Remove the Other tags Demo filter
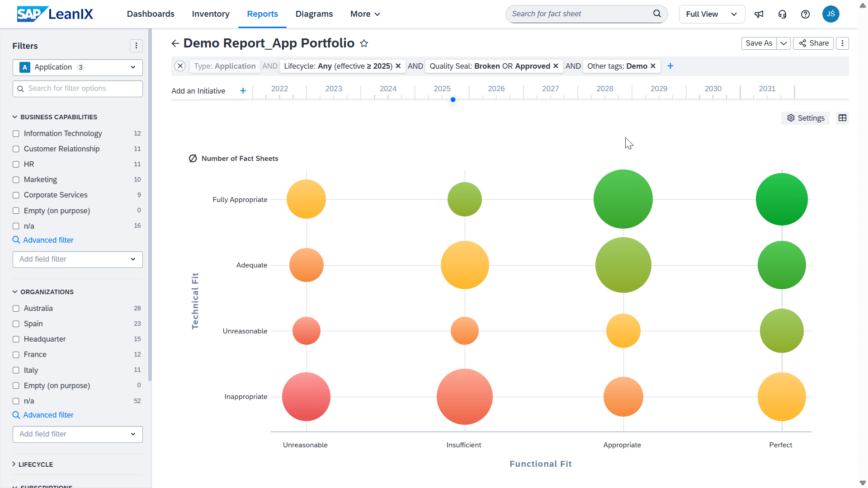The height and width of the screenshot is (488, 868). point(653,66)
